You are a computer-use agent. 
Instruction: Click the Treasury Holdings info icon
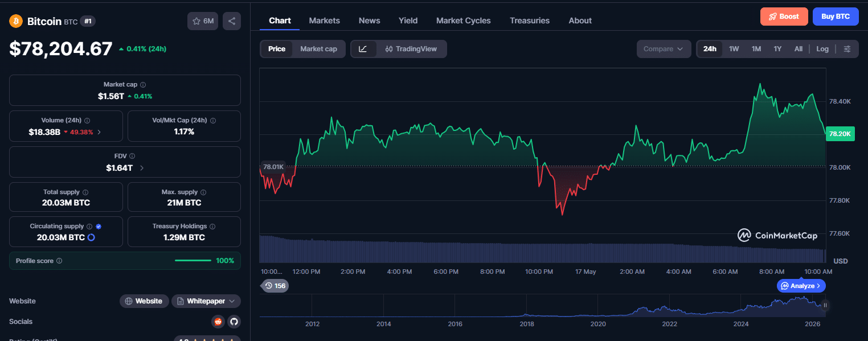[x=212, y=226]
